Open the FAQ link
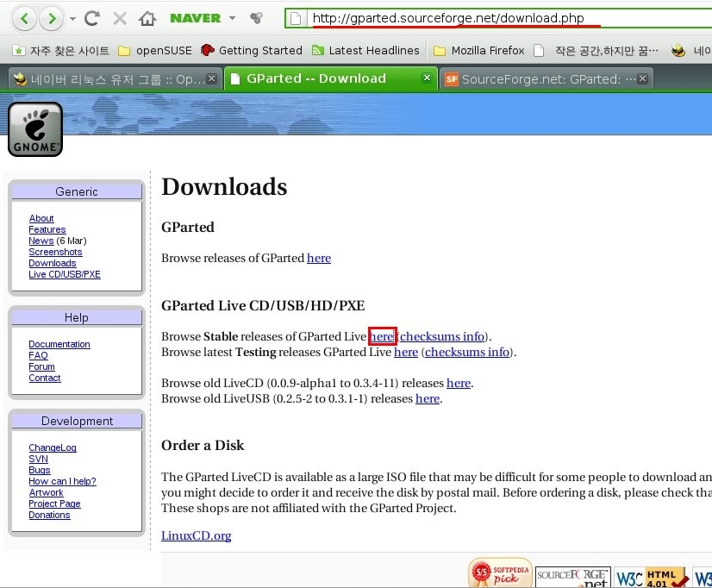Screen dimensions: 712x588 (38, 355)
